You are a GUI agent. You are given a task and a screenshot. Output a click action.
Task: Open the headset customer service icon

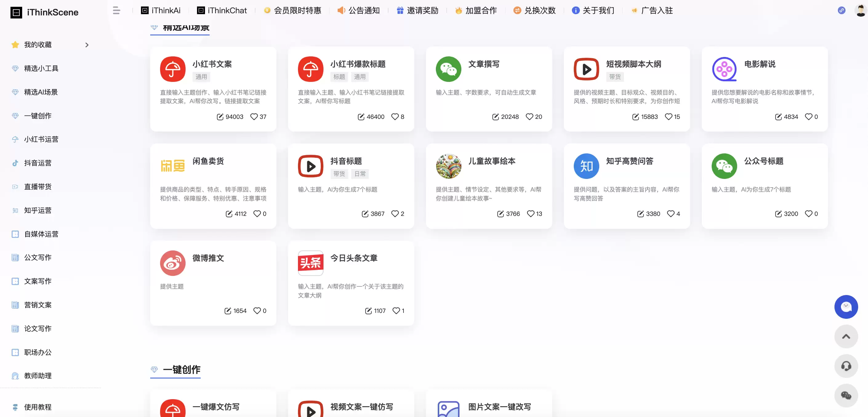tap(846, 366)
